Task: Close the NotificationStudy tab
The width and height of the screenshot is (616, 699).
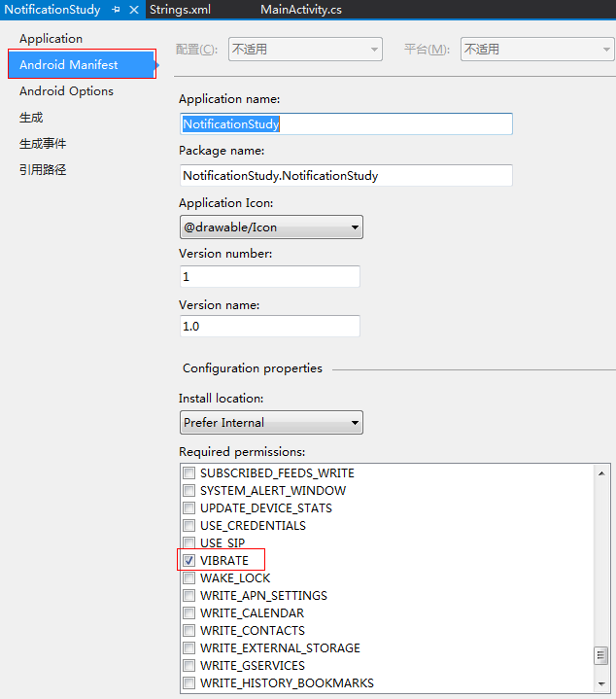Action: 134,10
